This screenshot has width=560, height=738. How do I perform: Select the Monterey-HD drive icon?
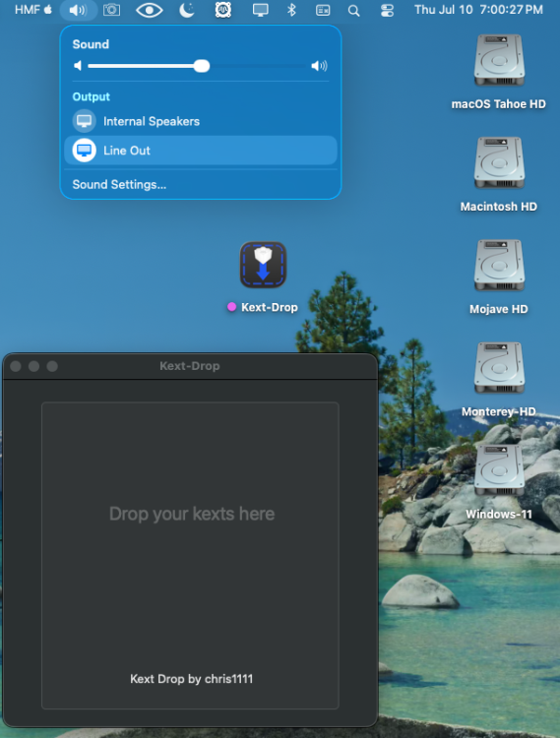pos(499,368)
